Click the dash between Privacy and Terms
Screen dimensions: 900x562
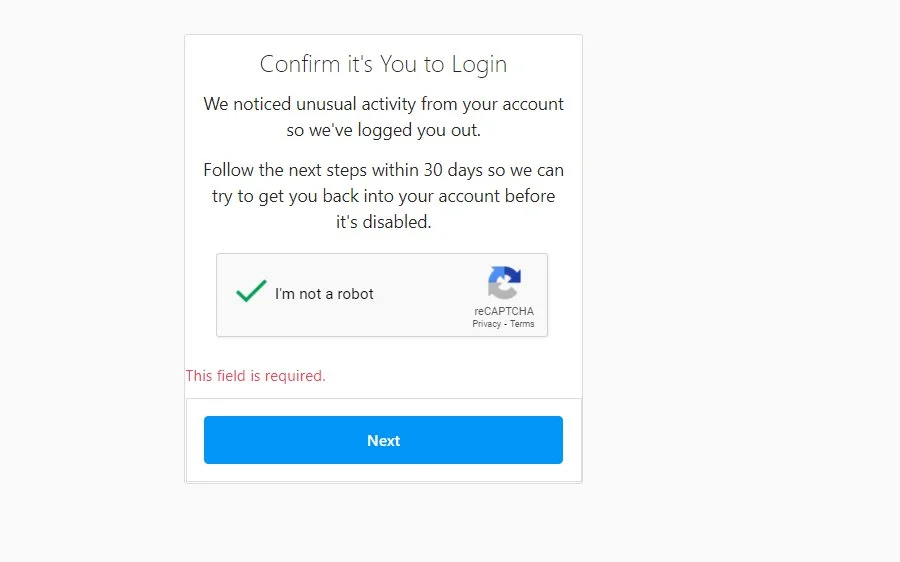(x=506, y=324)
